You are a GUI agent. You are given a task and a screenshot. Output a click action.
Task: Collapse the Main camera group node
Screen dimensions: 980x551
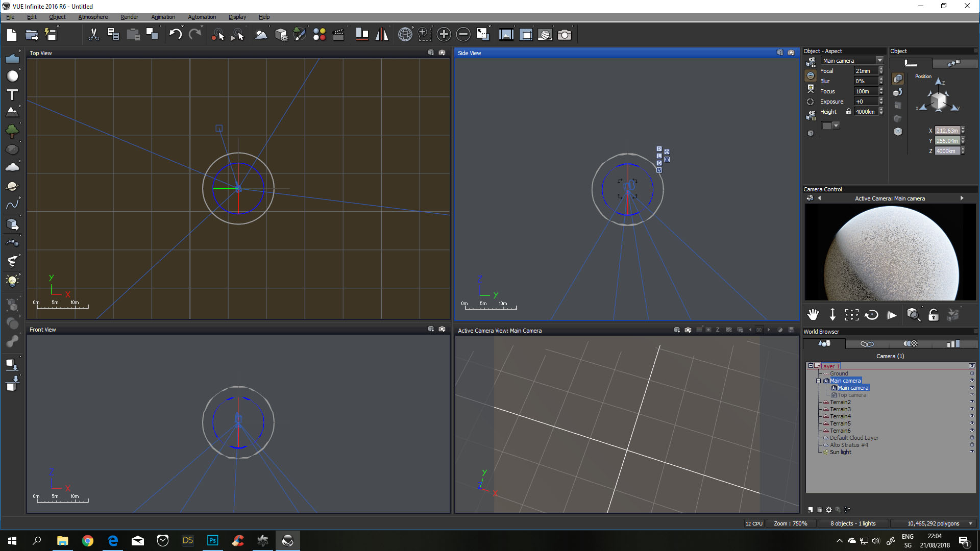pyautogui.click(x=818, y=381)
